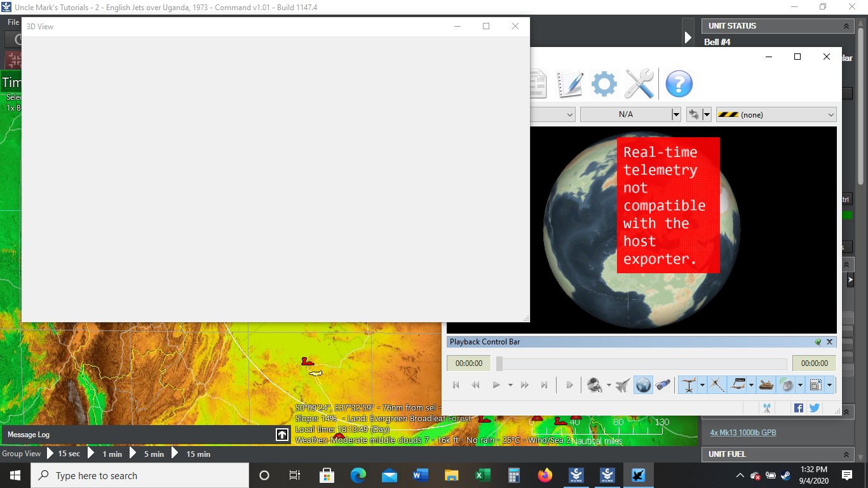Toggle the radar dish sensor icon
This screenshot has width=868, height=488.
(x=787, y=385)
